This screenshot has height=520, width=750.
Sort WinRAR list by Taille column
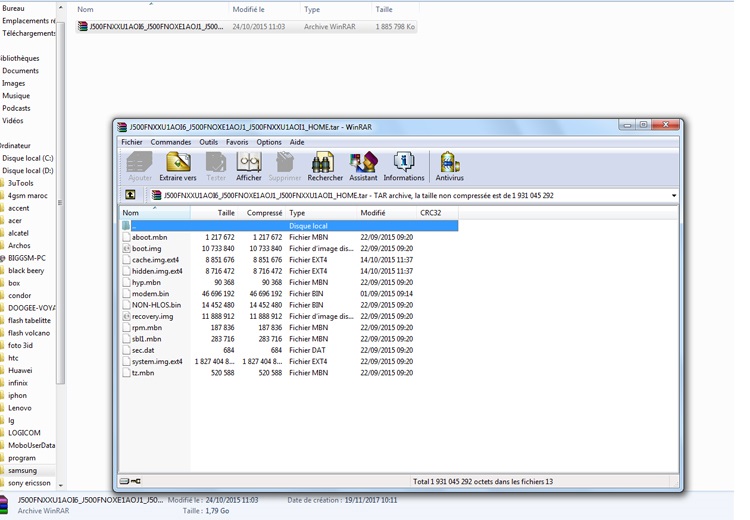(x=214, y=213)
